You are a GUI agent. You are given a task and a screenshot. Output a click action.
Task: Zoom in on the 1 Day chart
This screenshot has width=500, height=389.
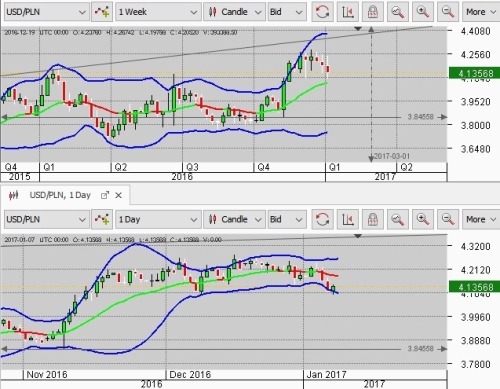coord(422,219)
